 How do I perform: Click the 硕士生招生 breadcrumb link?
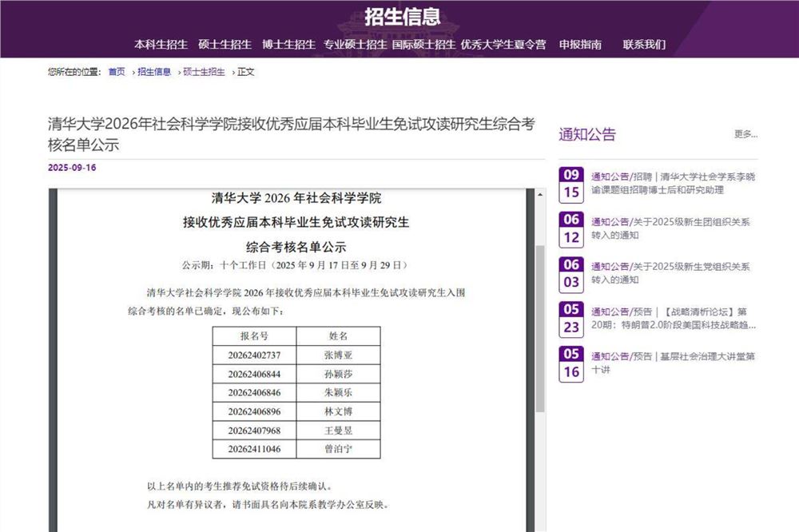204,72
